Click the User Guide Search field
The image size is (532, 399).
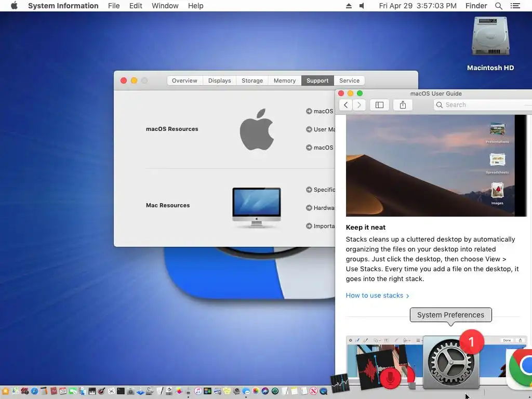pyautogui.click(x=483, y=105)
